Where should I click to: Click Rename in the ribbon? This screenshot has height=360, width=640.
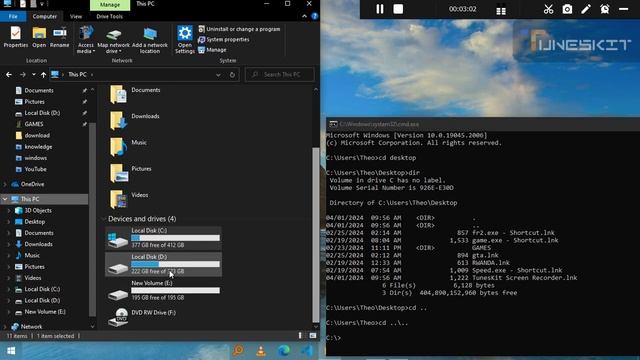(60, 37)
